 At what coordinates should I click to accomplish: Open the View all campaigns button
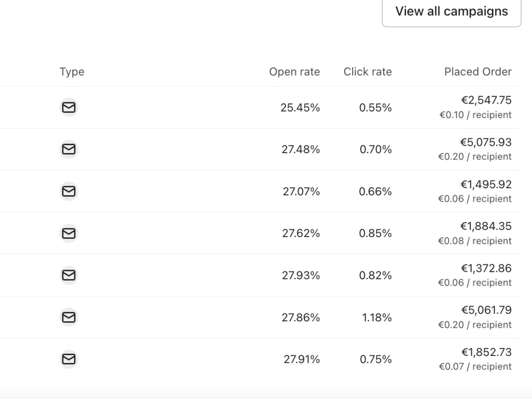point(452,12)
